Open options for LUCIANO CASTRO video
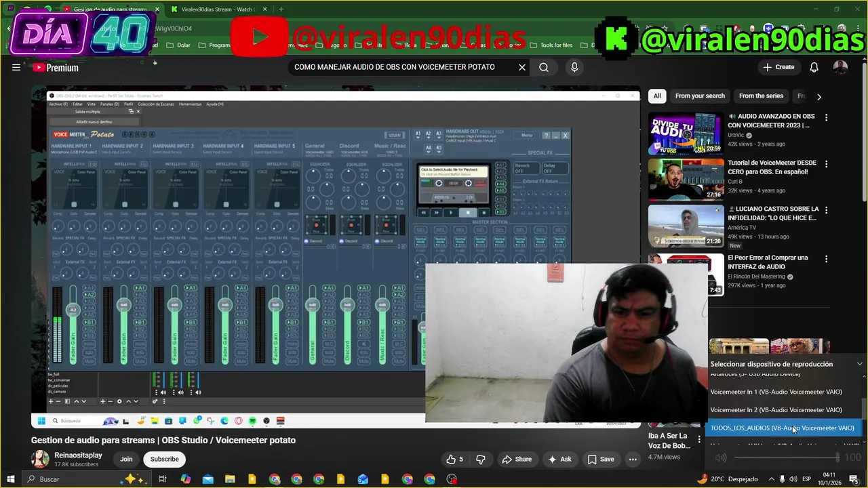The height and width of the screenshot is (488, 868). pyautogui.click(x=826, y=210)
